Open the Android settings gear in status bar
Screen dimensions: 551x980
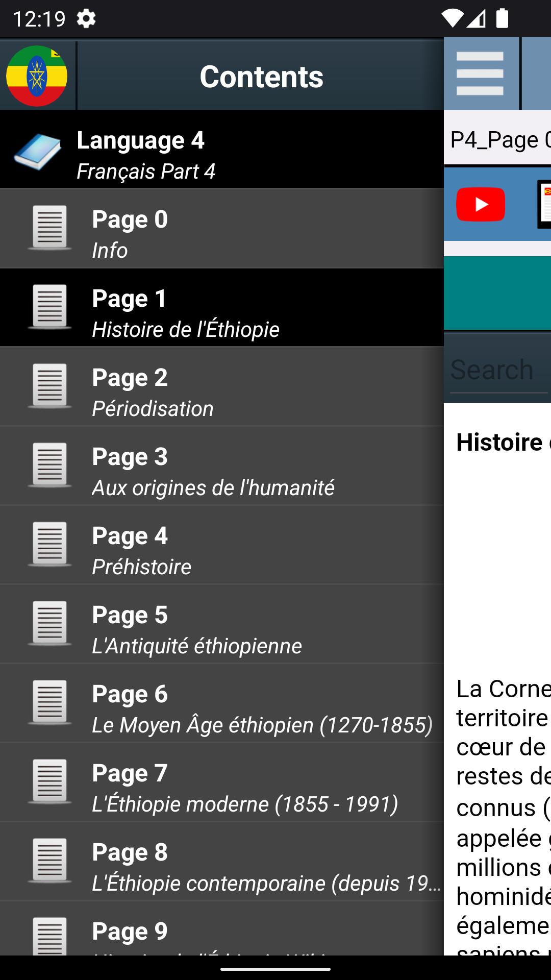(86, 19)
